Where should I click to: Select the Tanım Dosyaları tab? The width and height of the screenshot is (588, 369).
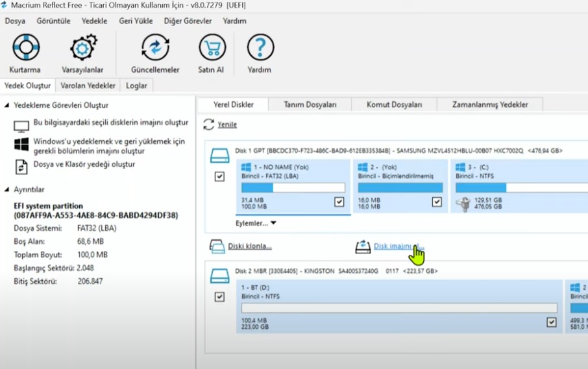pyautogui.click(x=310, y=104)
